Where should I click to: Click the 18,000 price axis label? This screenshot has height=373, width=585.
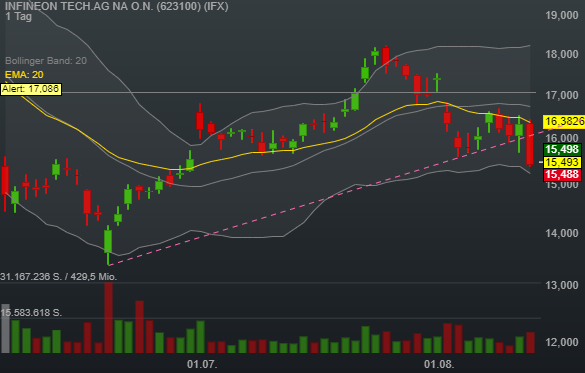pos(562,54)
